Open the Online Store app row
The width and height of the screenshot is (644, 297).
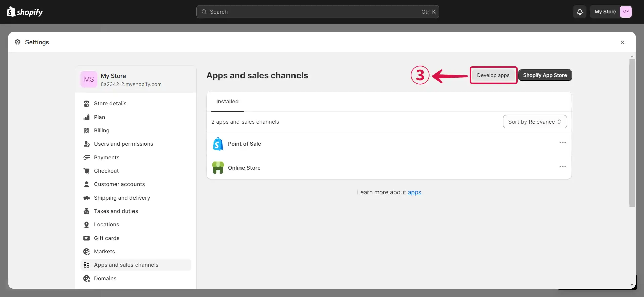[389, 168]
